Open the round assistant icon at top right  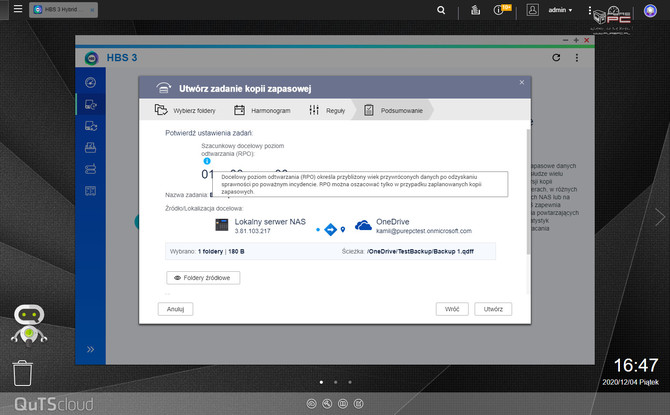(x=650, y=10)
